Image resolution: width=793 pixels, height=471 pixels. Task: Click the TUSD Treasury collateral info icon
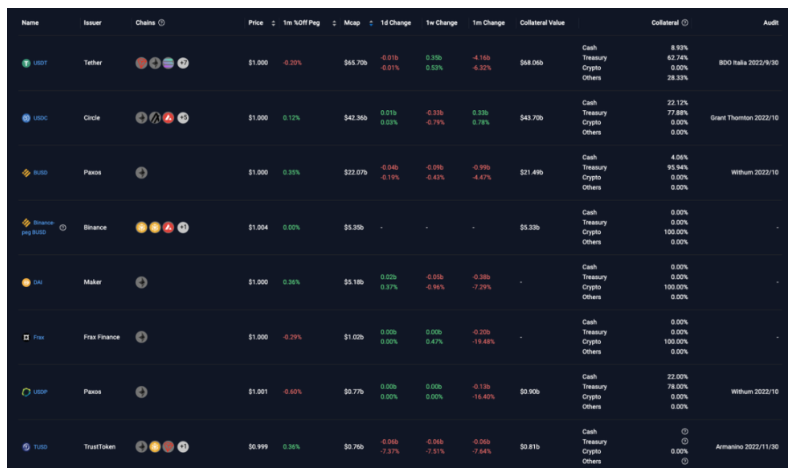pyautogui.click(x=685, y=442)
